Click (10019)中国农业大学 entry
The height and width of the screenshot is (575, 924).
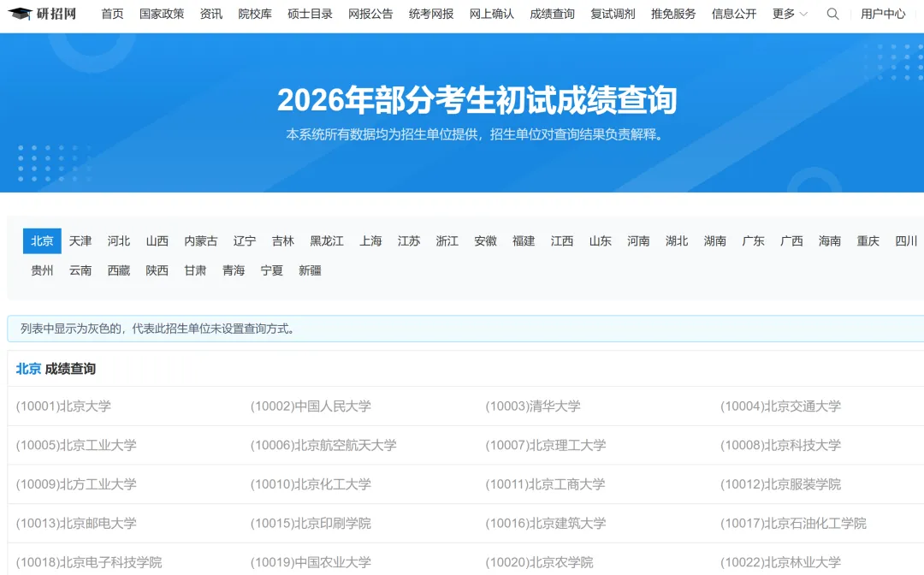(x=311, y=562)
